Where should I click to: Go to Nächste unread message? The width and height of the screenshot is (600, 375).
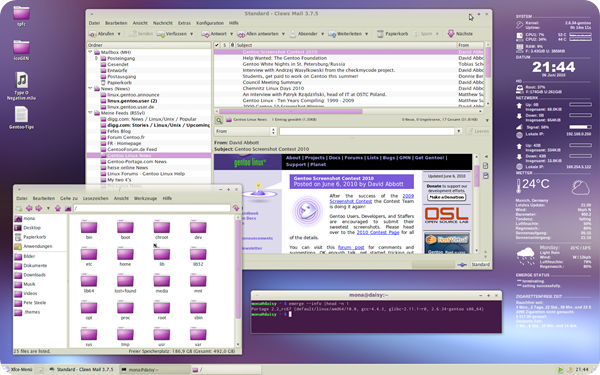pyautogui.click(x=460, y=34)
